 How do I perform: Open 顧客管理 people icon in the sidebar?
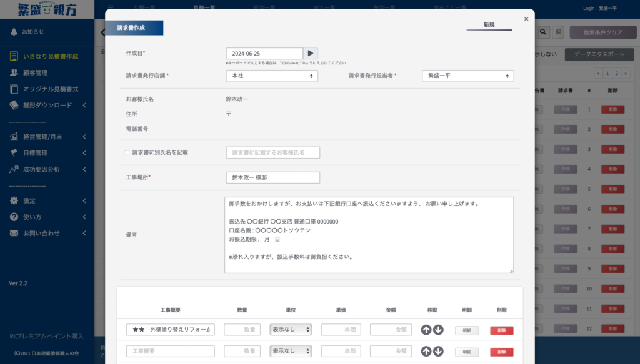point(14,72)
